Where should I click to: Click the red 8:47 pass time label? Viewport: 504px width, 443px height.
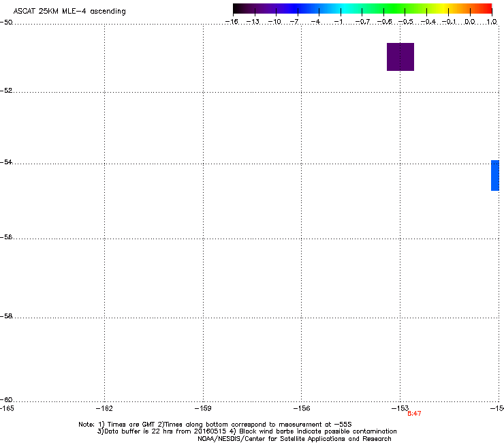414,414
